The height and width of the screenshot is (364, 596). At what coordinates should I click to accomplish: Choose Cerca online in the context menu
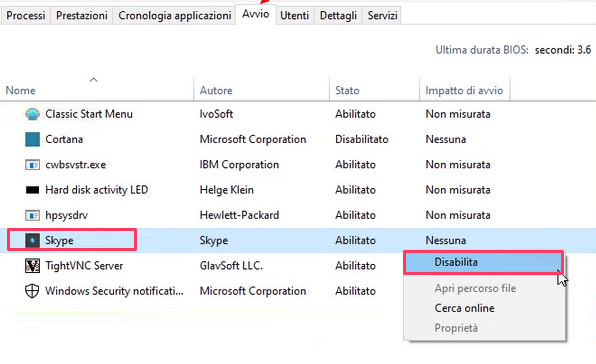point(464,308)
